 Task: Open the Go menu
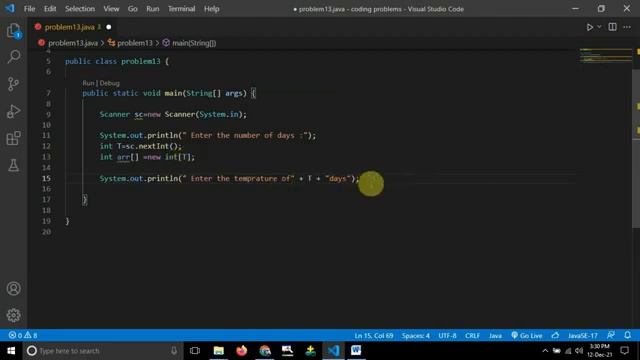point(133,9)
